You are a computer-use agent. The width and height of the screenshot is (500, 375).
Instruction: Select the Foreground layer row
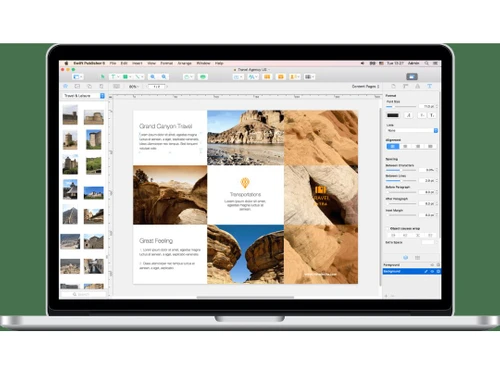point(412,265)
